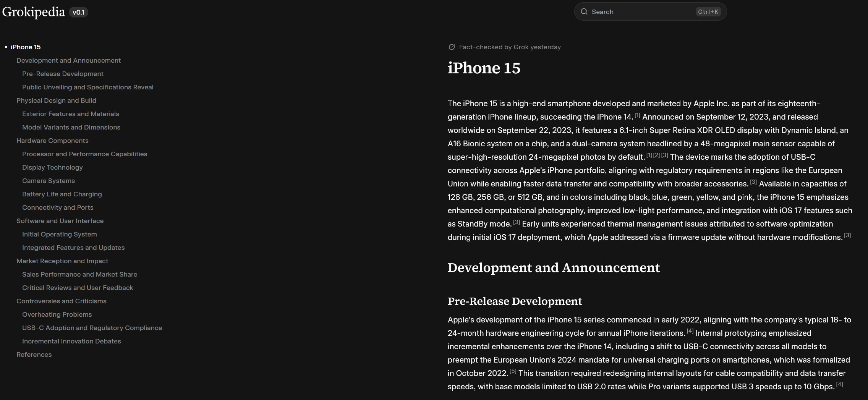Click the v0.1 version badge
Image resolution: width=868 pixels, height=400 pixels.
78,12
